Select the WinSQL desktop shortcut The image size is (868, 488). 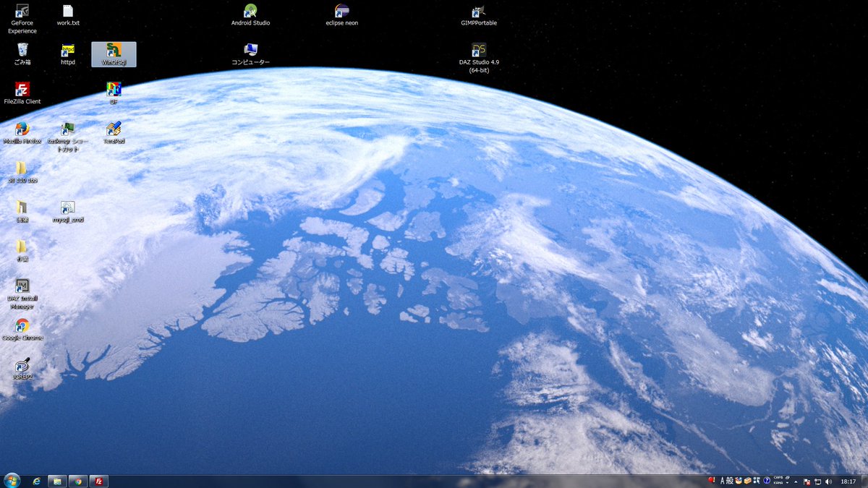(x=114, y=54)
